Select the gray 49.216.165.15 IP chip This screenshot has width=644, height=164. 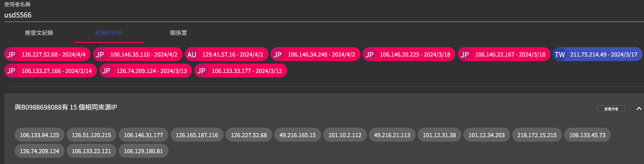pyautogui.click(x=297, y=135)
